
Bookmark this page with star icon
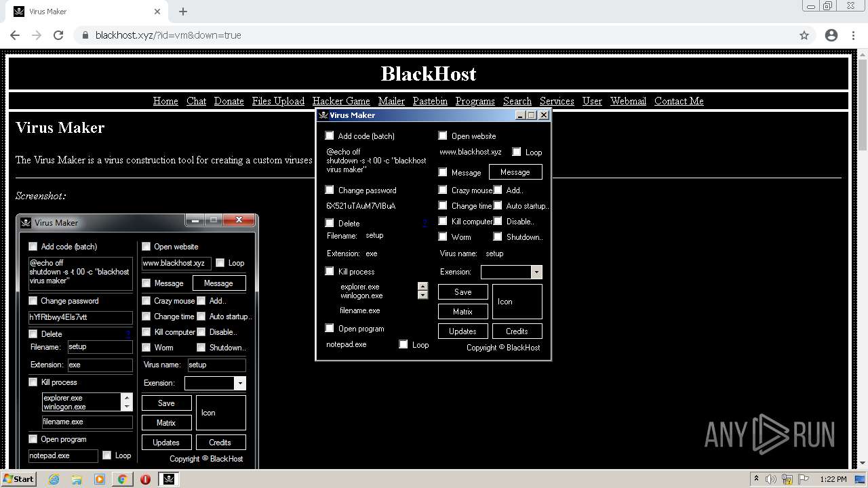coord(804,35)
